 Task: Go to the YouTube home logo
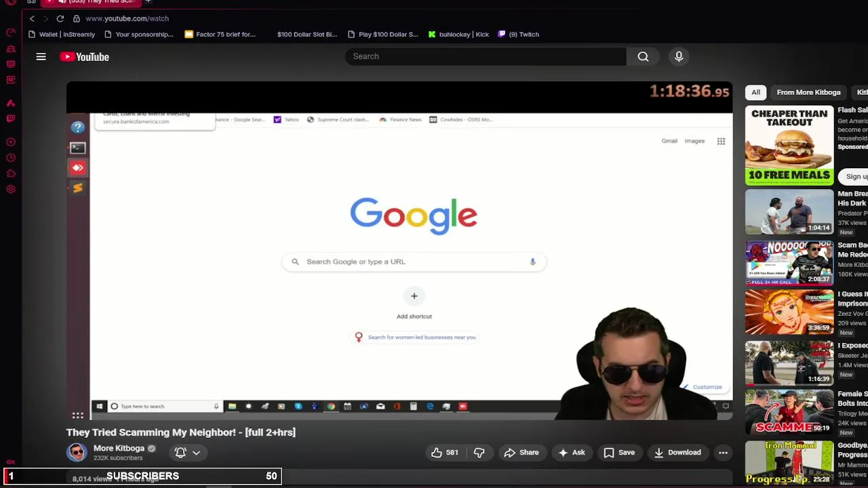point(85,57)
